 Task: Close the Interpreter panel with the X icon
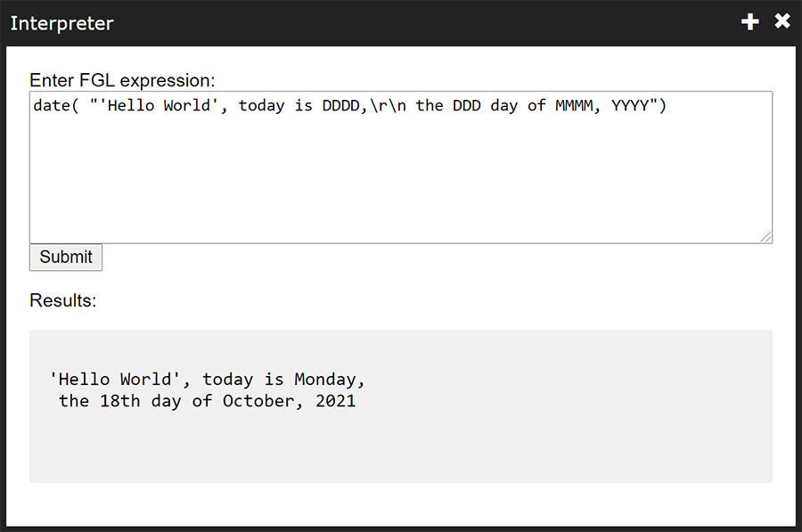pos(782,21)
